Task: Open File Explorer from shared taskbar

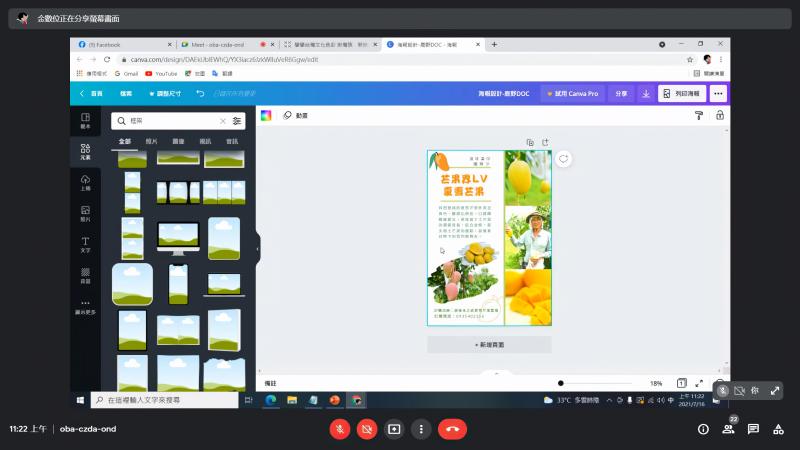Action: click(292, 400)
